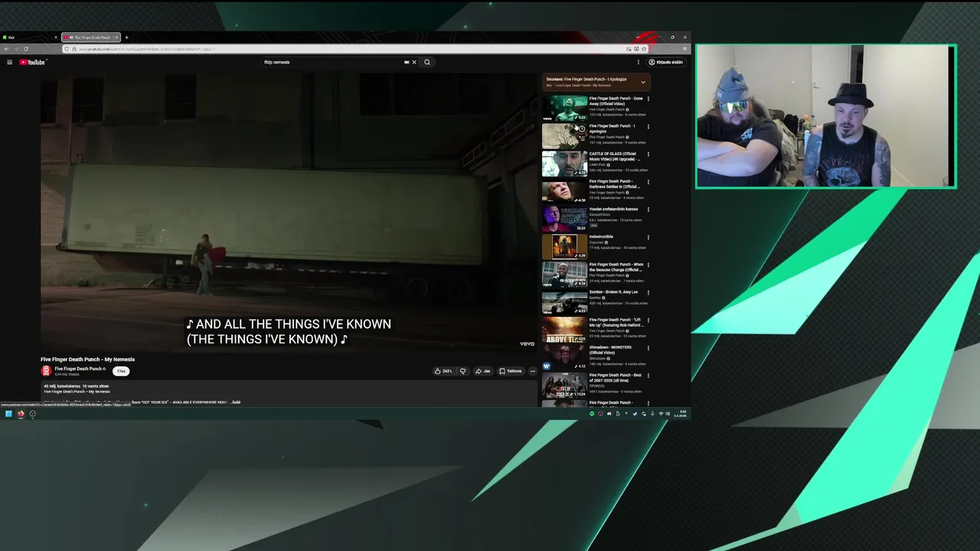Switch to the Kick browser tab
Viewport: 980px width, 551px height.
click(29, 37)
